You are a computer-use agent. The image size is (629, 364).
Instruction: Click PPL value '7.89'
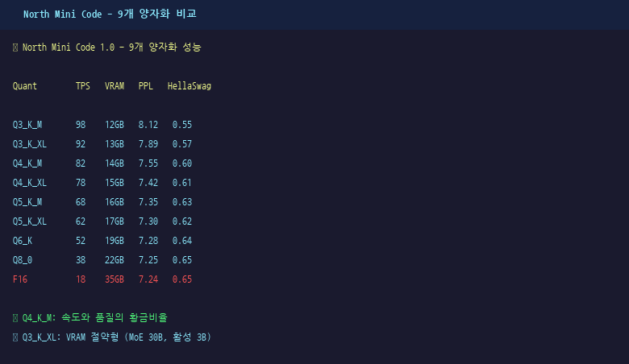click(148, 144)
